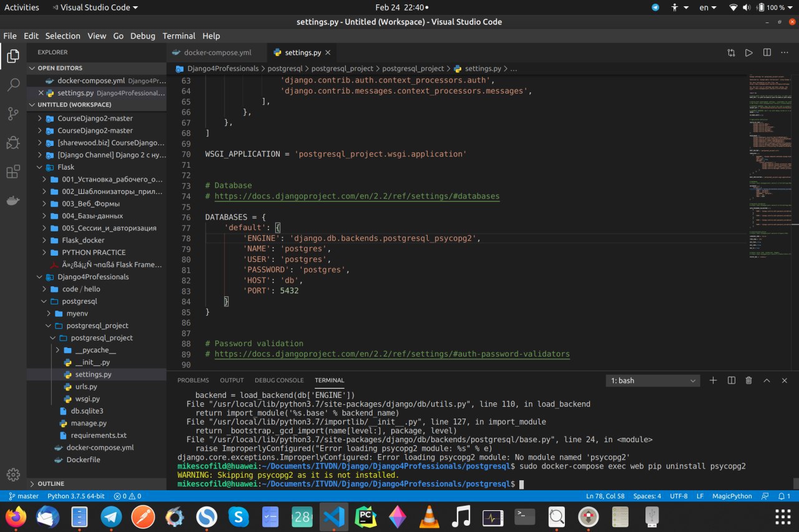Open the settings/#databases docs link
Screen dimensions: 799x532
click(357, 196)
